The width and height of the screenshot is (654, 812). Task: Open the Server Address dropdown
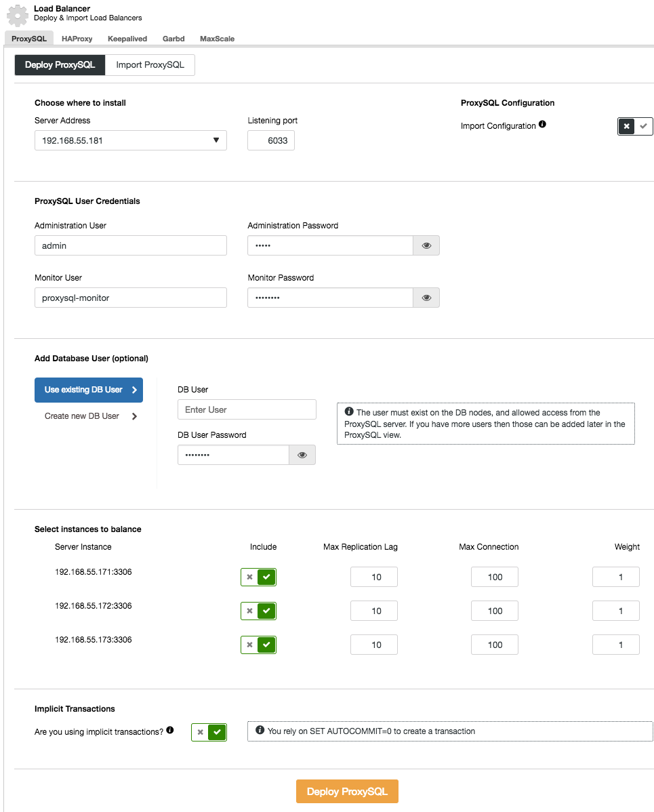(131, 140)
